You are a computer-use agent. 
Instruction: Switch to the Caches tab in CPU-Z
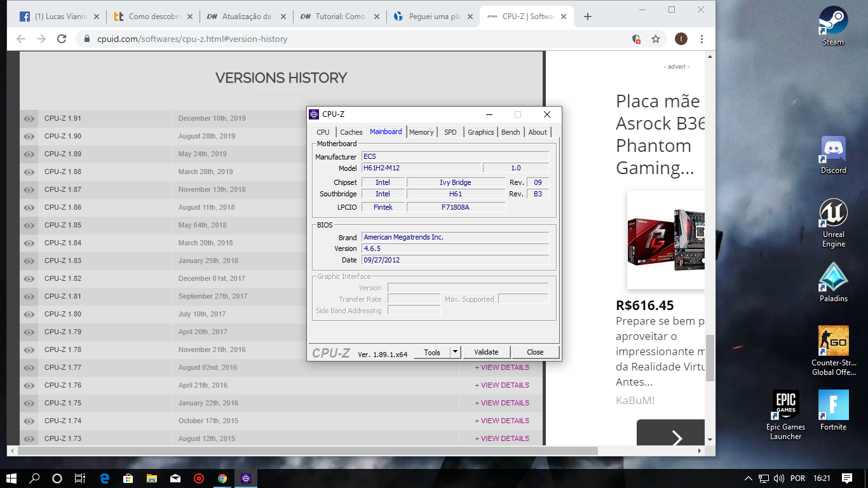351,132
